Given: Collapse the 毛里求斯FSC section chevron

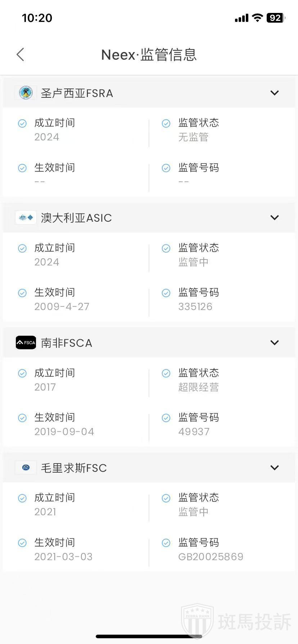Looking at the screenshot, I should [x=275, y=468].
